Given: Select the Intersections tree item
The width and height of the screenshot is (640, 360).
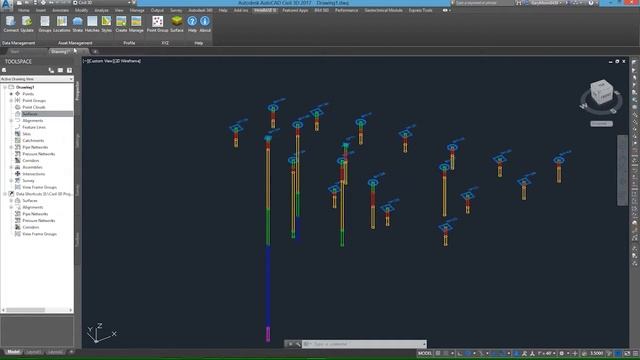Looking at the screenshot, I should point(33,174).
